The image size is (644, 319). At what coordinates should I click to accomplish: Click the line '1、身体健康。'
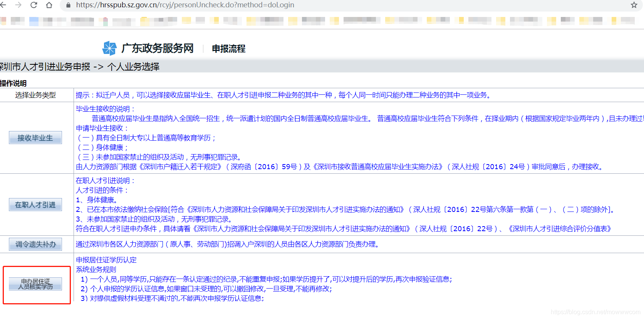click(97, 200)
